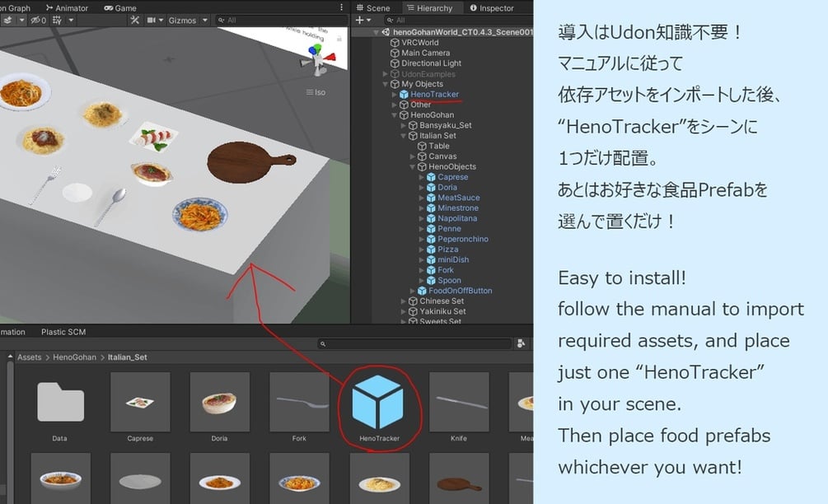Open the Project search-by-type filter icon
828x504 pixels.
[x=521, y=343]
